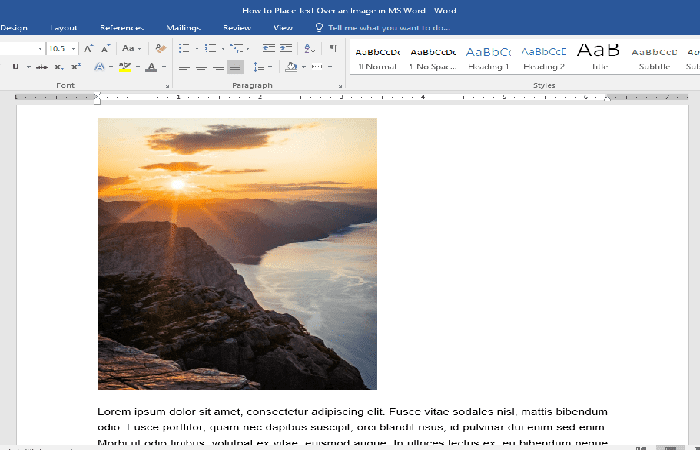This screenshot has width=700, height=450.
Task: Switch to the References tab
Action: pos(121,28)
